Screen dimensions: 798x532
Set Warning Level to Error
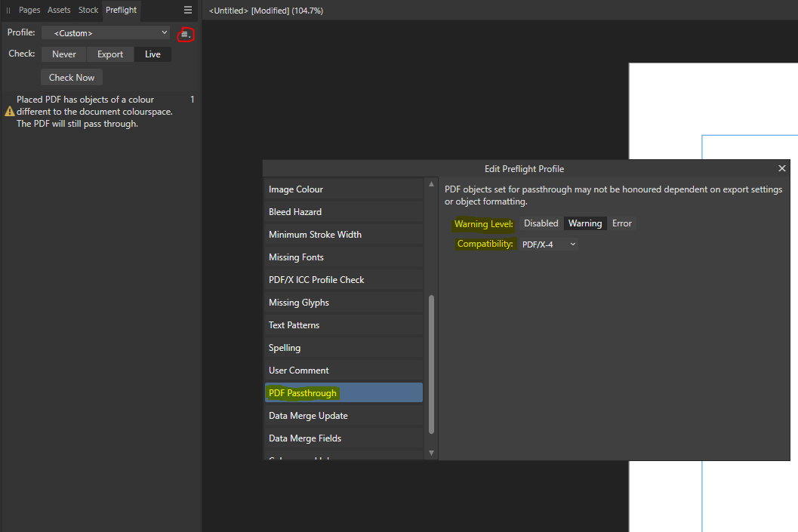(621, 223)
